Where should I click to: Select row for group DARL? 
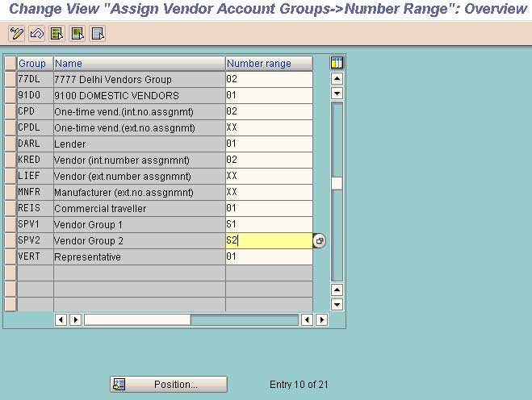tap(10, 144)
